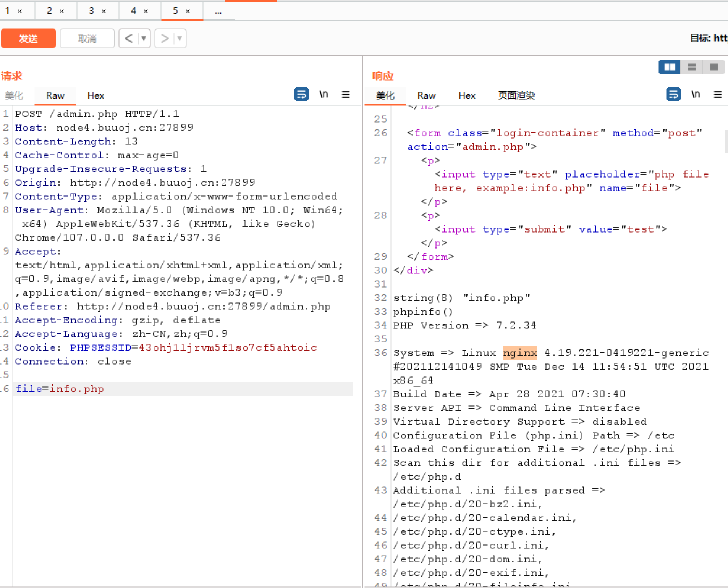728x588 pixels.
Task: Close Repeater tab 5
Action: click(188, 11)
